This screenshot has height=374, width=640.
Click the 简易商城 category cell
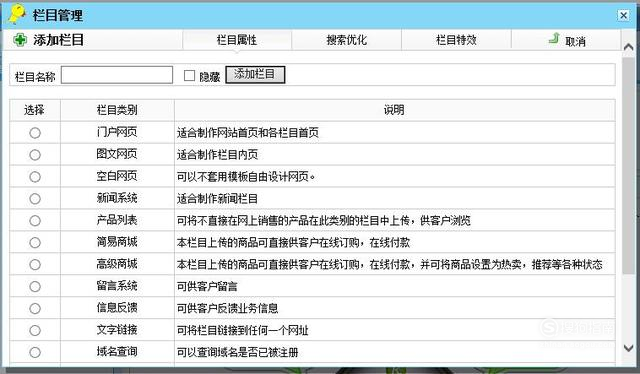click(117, 243)
